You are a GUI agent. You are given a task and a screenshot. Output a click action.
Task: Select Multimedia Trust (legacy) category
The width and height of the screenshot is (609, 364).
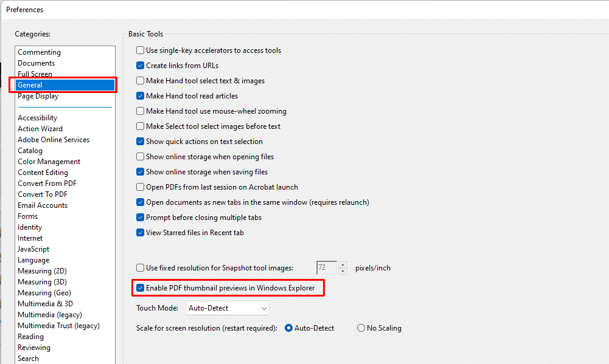[58, 326]
